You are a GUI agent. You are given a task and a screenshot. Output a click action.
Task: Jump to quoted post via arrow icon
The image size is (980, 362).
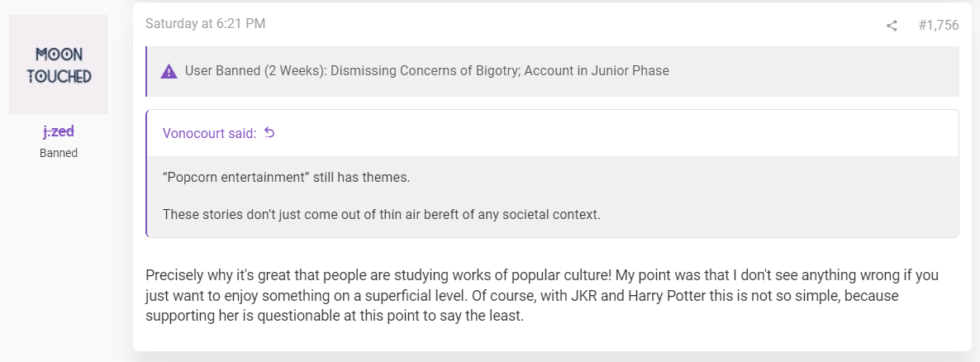[x=269, y=132]
